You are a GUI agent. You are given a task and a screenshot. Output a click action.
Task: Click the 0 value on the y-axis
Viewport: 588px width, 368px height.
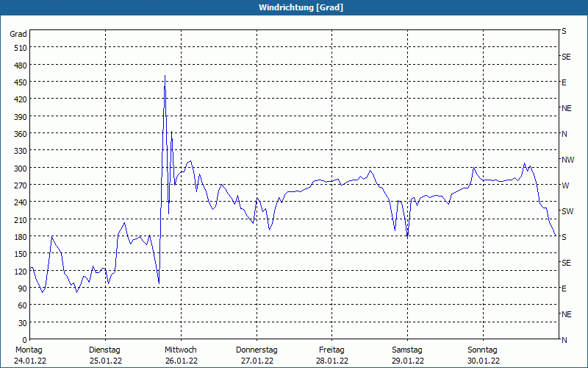coord(24,340)
